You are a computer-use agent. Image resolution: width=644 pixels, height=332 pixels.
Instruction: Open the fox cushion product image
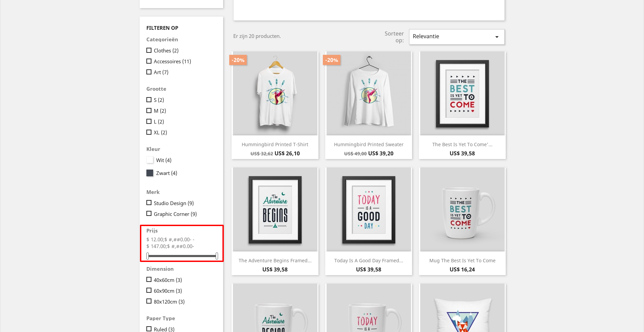tap(462, 308)
